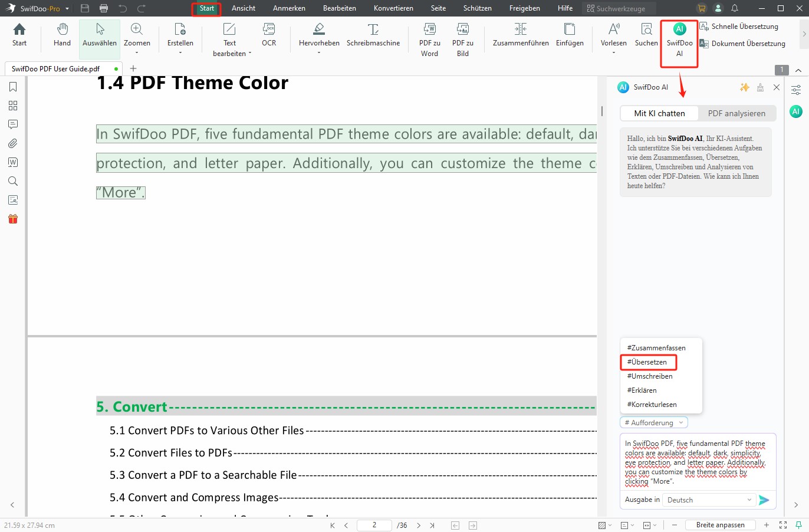Open the user account icon
809x532 pixels.
(718, 8)
